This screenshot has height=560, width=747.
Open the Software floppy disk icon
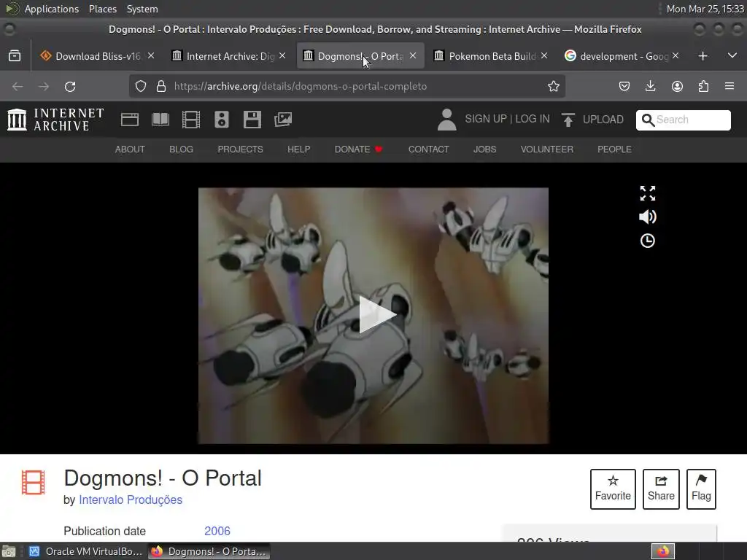252,119
